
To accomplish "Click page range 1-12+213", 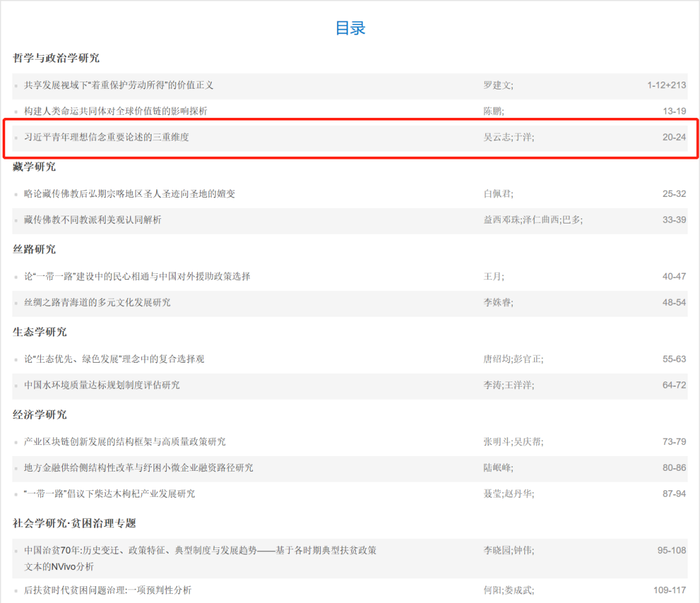I will tap(666, 85).
